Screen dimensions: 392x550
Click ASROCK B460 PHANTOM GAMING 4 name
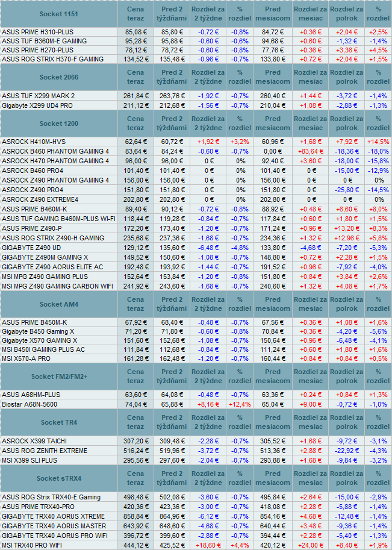tap(55, 152)
